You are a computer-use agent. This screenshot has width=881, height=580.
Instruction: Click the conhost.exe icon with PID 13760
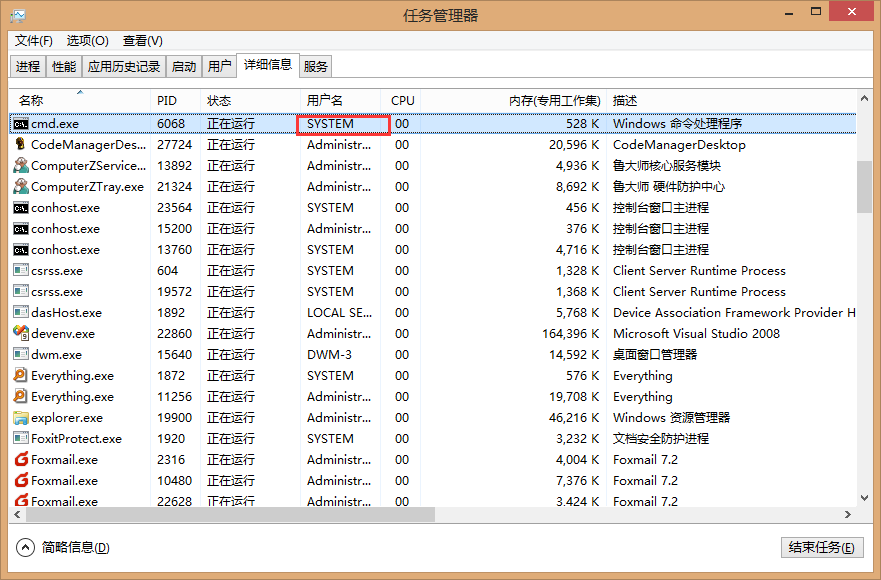pyautogui.click(x=21, y=249)
